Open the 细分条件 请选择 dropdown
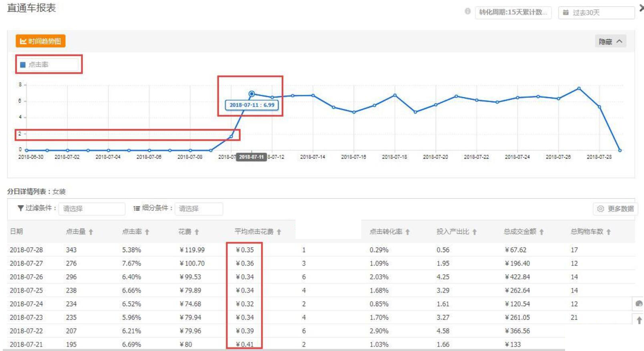The image size is (644, 351). click(199, 209)
